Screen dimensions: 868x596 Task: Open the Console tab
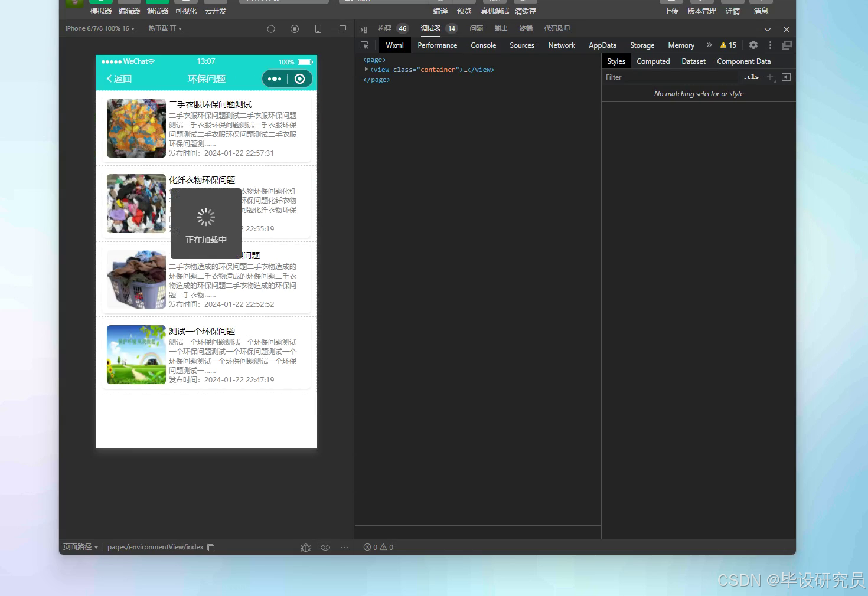pos(484,45)
